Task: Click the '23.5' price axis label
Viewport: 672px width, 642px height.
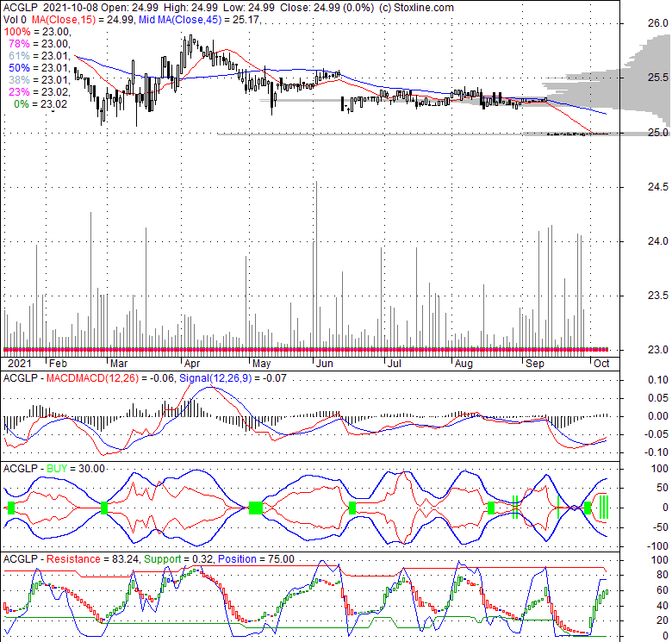Action: [658, 296]
